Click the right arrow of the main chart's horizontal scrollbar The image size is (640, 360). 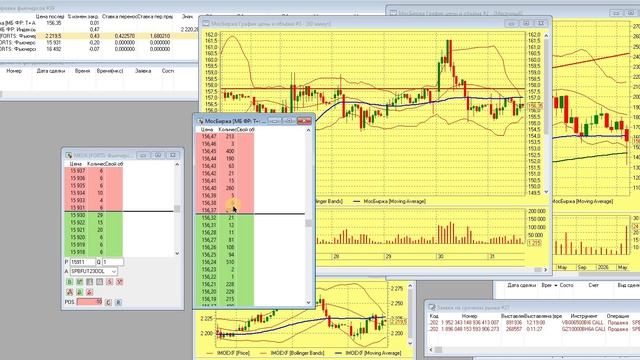click(546, 270)
